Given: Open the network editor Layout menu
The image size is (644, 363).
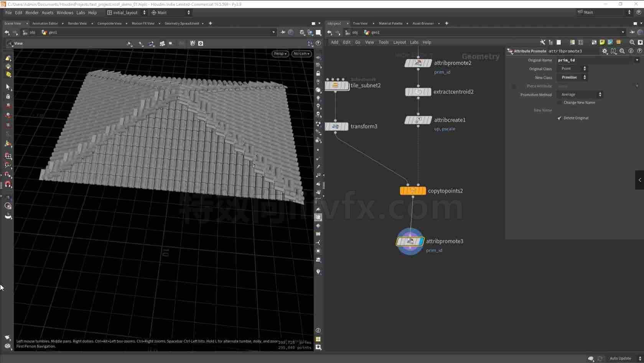Looking at the screenshot, I should (399, 43).
